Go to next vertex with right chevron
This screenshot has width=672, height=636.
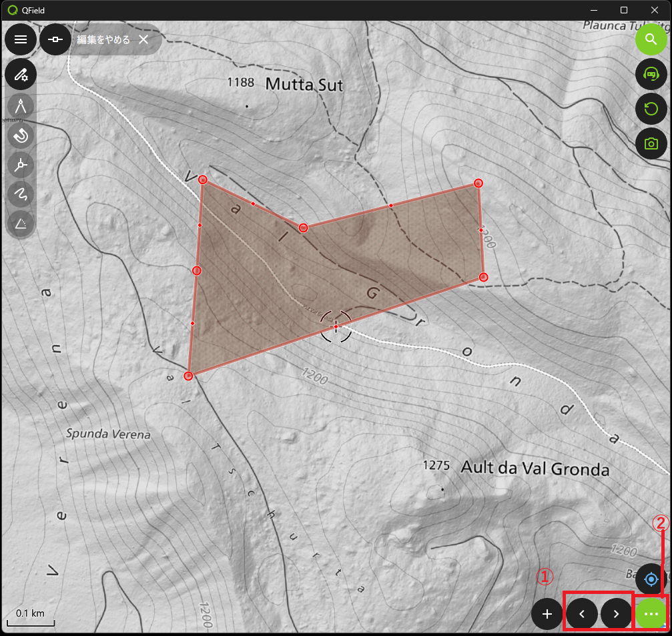click(616, 614)
